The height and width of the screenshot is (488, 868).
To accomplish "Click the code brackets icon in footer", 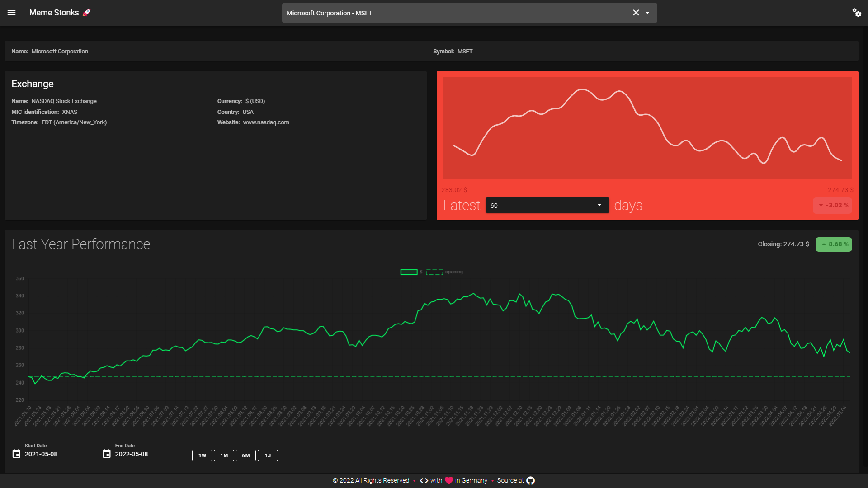I will tap(424, 480).
